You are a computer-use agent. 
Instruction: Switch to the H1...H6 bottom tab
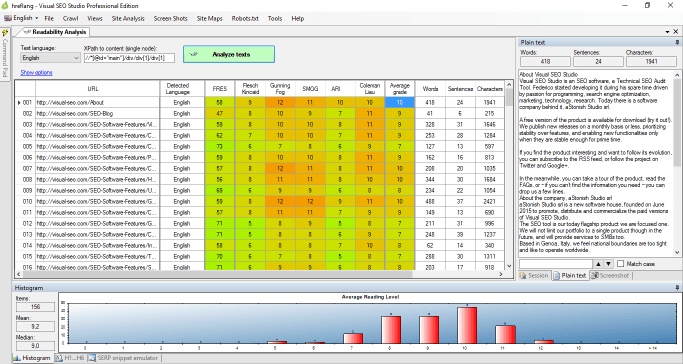[x=70, y=358]
